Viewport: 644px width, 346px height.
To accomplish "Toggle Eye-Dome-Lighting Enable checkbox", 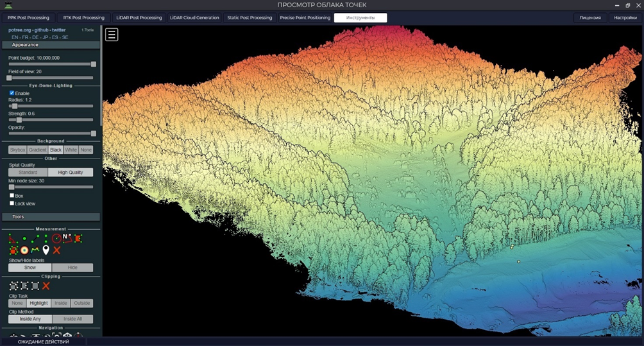I will [x=12, y=93].
